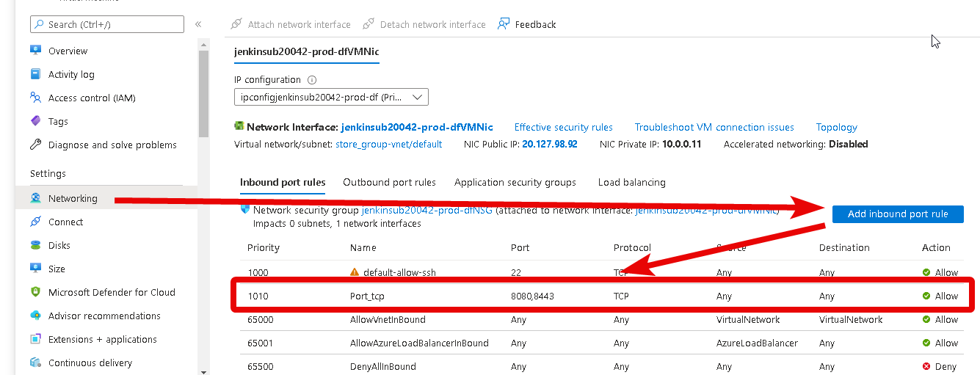Click the Disks icon in sidebar

click(35, 245)
